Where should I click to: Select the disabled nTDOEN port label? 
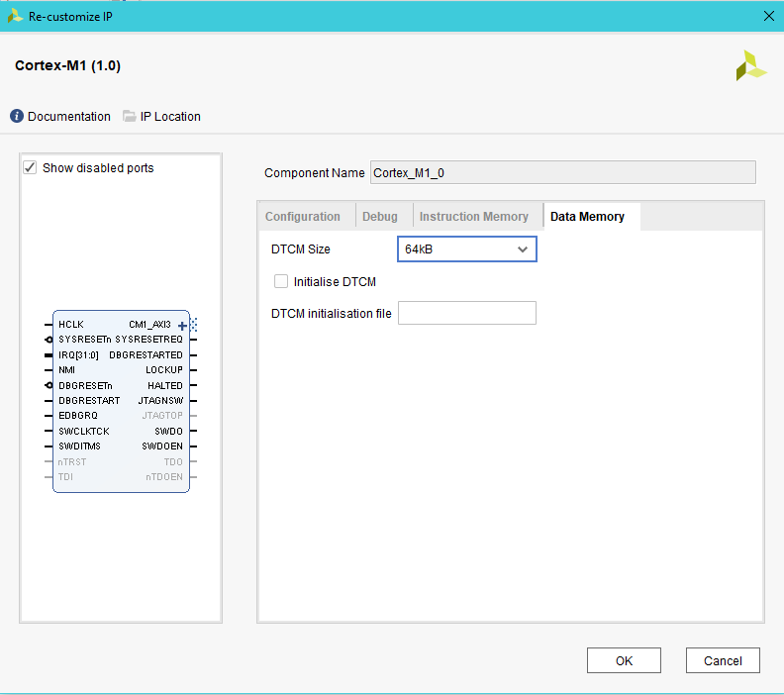164,477
